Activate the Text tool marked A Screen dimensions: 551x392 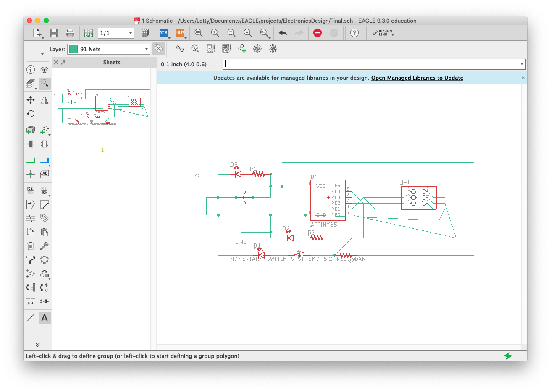(45, 318)
